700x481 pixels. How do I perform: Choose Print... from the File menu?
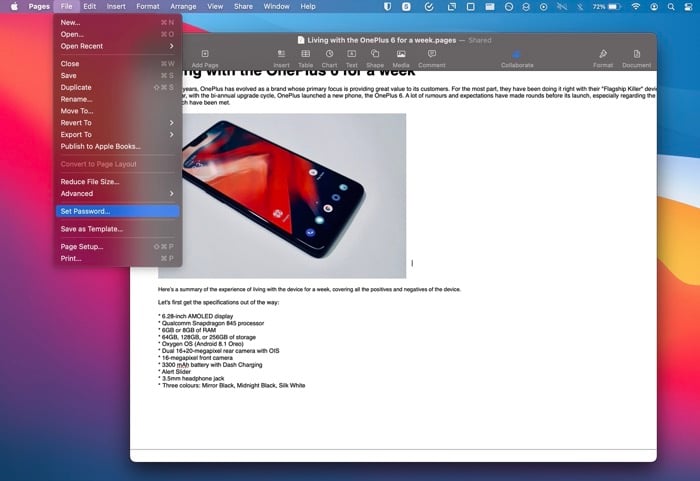[x=117, y=259]
